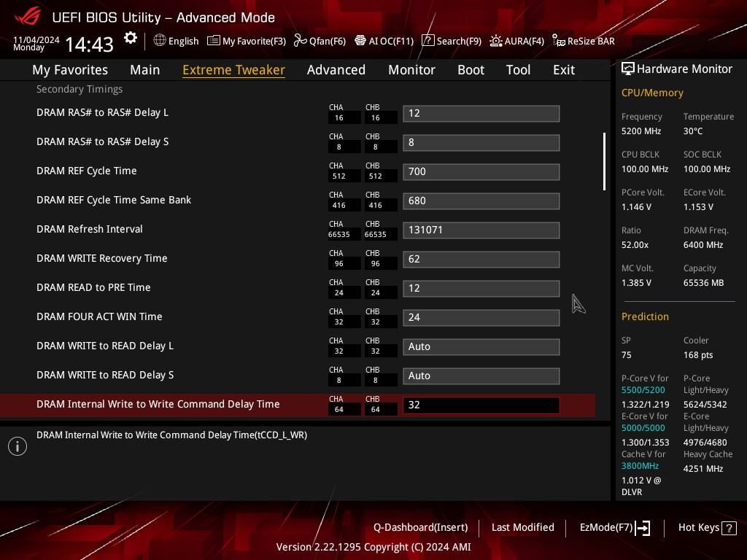The width and height of the screenshot is (747, 560).
Task: Open Q-Dashboard(Insert)
Action: pyautogui.click(x=420, y=528)
